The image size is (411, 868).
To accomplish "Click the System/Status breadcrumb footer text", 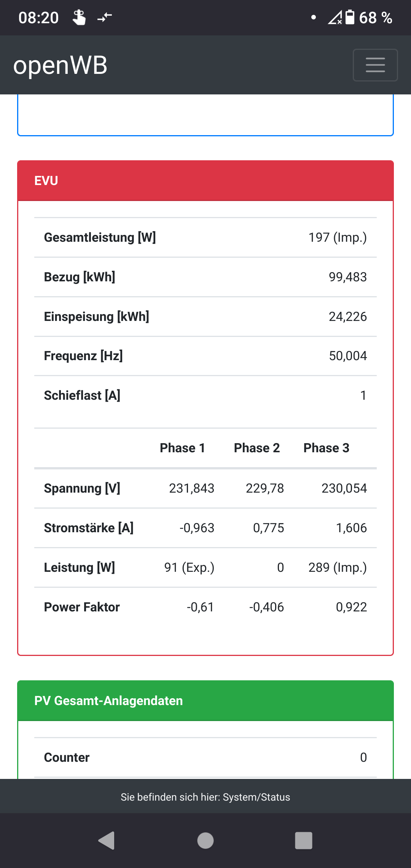I will tap(205, 797).
